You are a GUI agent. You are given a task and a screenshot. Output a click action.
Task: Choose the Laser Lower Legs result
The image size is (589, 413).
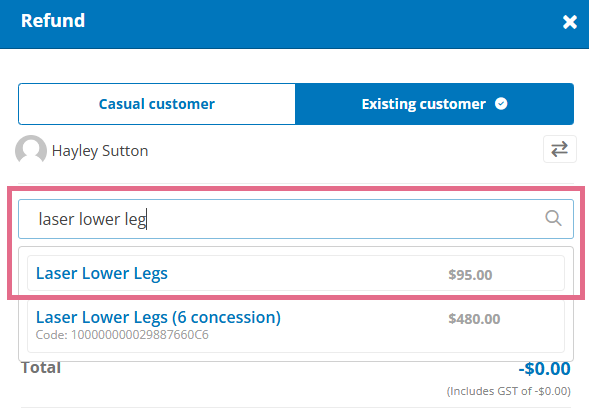point(296,273)
